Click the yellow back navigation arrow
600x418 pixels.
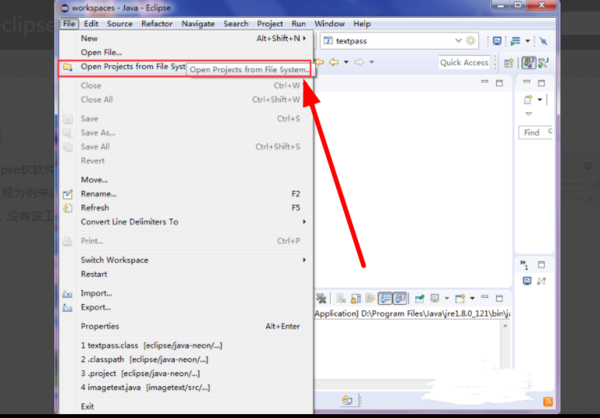[x=334, y=62]
